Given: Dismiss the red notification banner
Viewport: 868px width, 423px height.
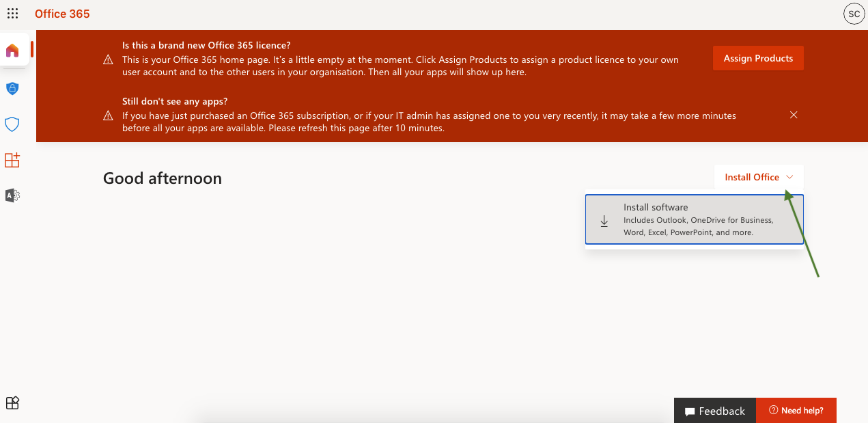Looking at the screenshot, I should 794,115.
